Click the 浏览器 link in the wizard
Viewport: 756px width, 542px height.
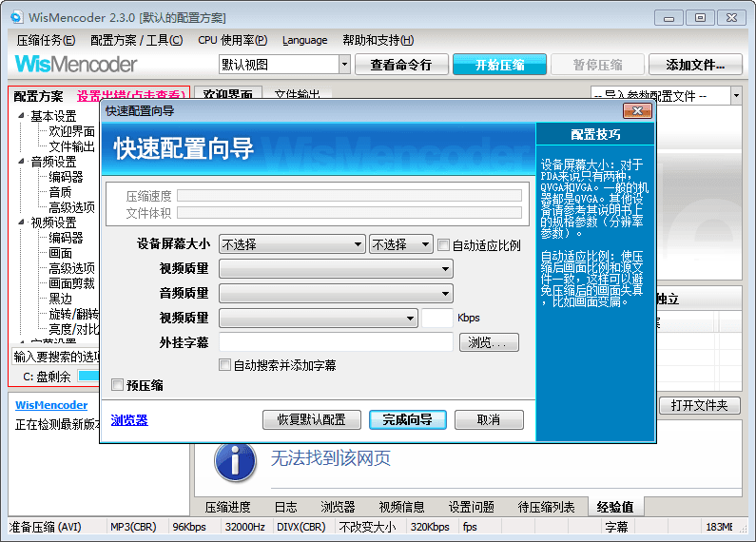tap(129, 420)
